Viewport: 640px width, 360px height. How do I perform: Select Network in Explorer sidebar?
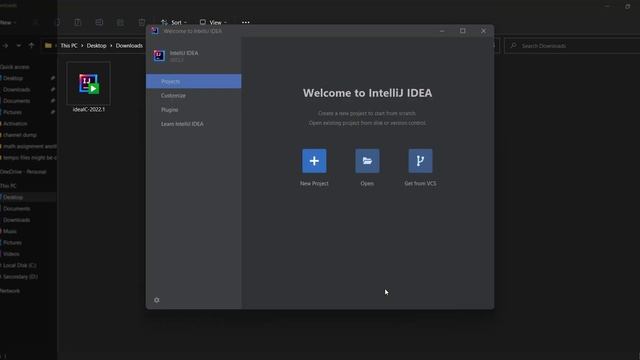coord(10,291)
